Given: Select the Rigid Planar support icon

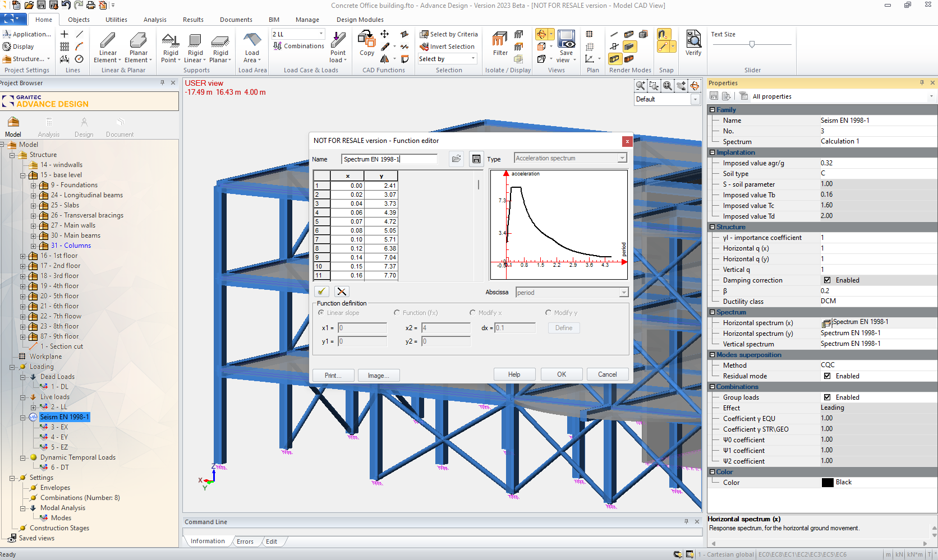Looking at the screenshot, I should [x=220, y=40].
